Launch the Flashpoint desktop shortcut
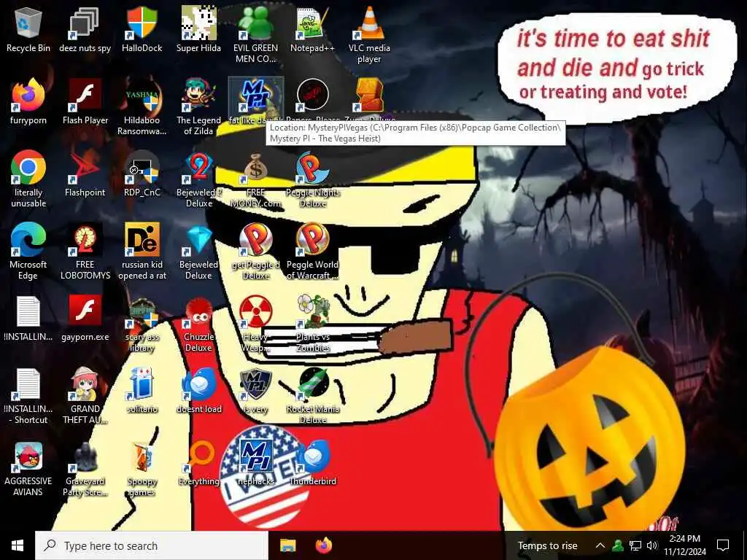Screen dimensions: 747x560 pyautogui.click(x=85, y=174)
